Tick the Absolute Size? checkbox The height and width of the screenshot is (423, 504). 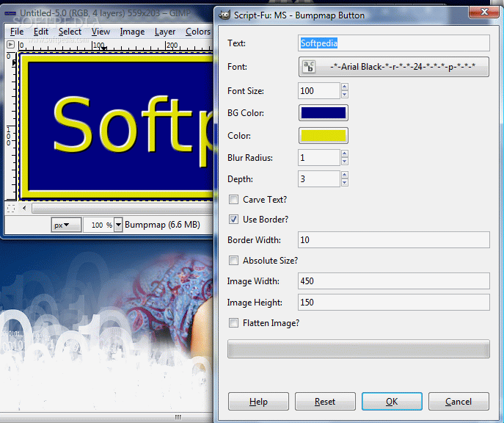coord(234,260)
